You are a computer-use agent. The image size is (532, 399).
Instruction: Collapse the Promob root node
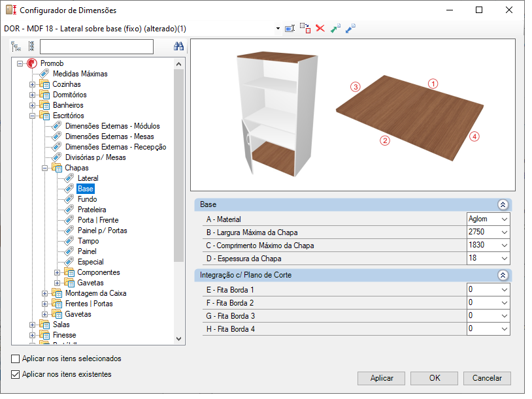tap(20, 63)
